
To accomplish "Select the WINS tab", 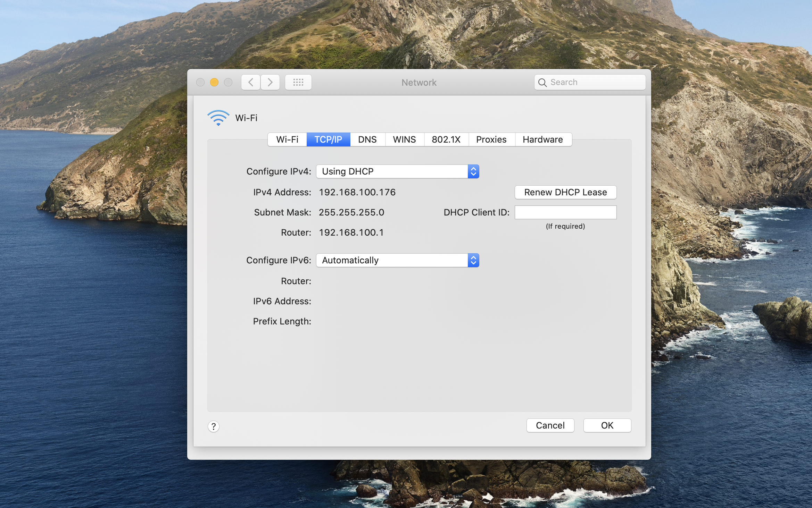I will click(x=404, y=139).
